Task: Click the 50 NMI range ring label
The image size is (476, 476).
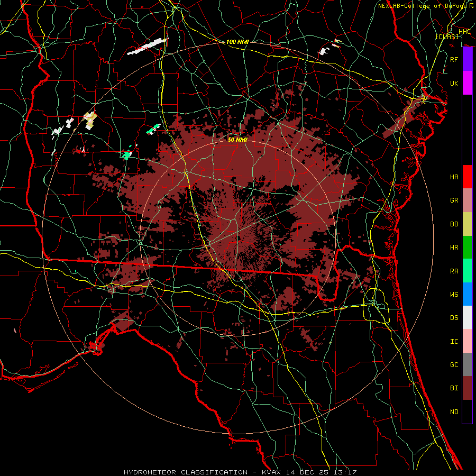Action: coord(237,140)
